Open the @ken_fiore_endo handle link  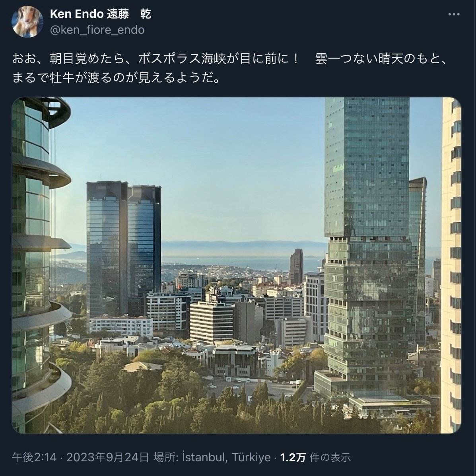click(97, 30)
